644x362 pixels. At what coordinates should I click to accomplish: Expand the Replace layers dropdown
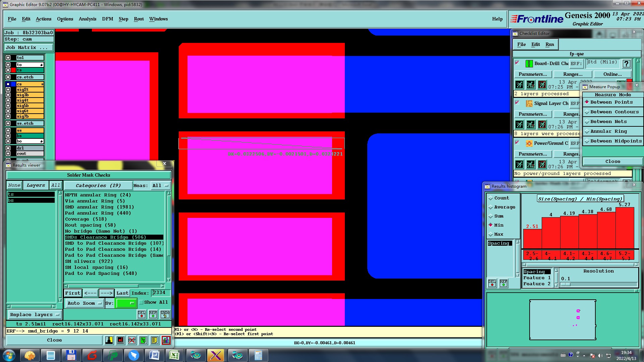[35, 314]
